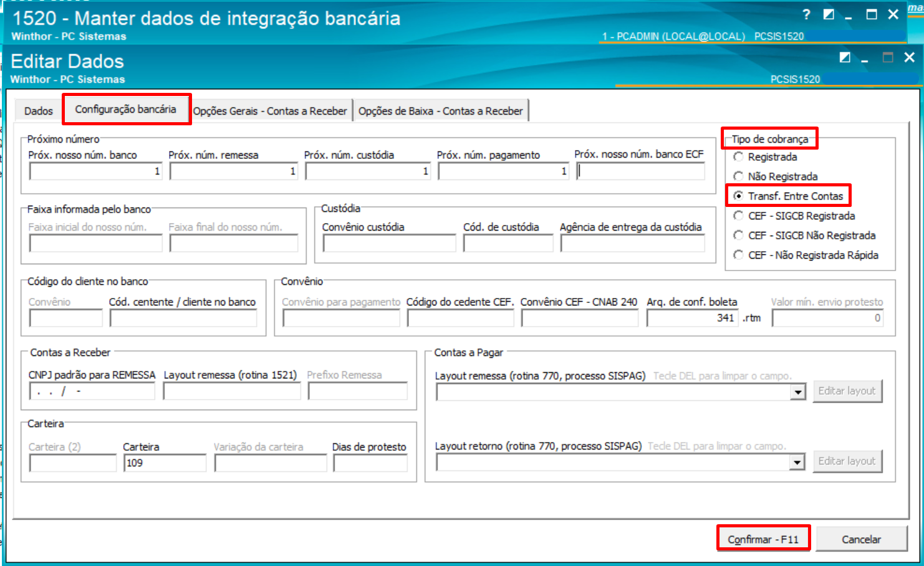This screenshot has height=566, width=924.
Task: Click Prefixo Remessa field
Action: 357,391
